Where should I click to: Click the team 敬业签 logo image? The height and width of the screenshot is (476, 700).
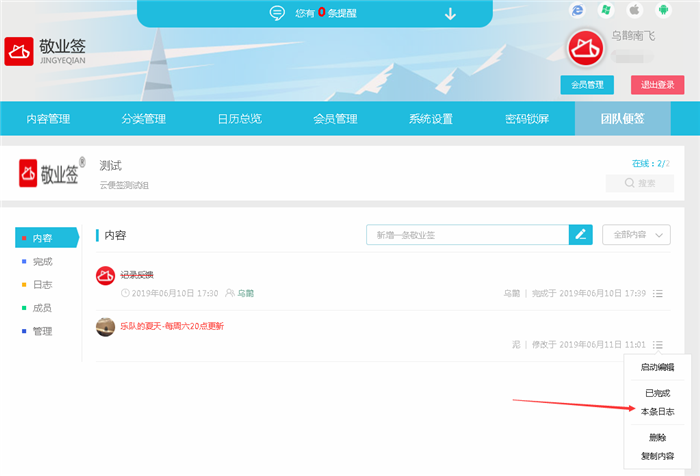(52, 173)
